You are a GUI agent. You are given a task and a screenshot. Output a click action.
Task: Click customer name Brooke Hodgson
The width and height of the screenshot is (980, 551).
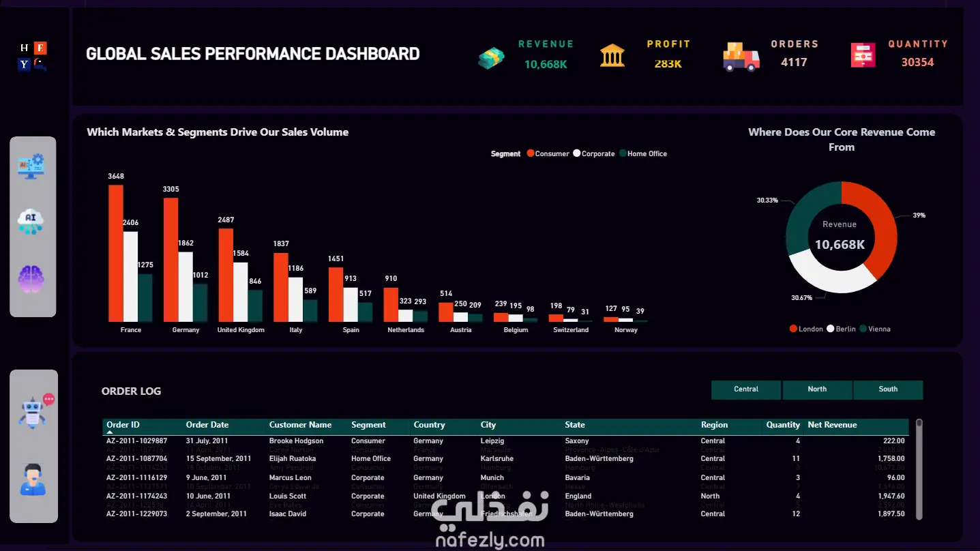tap(296, 441)
